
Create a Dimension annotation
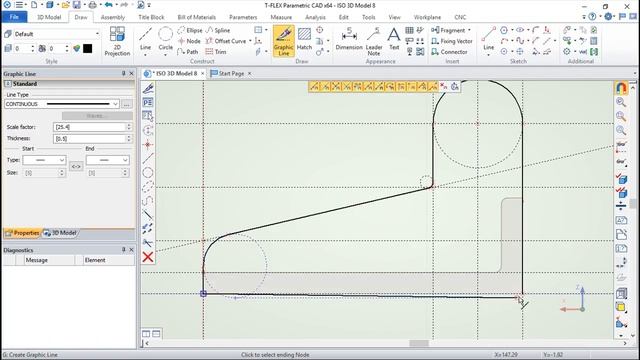pyautogui.click(x=349, y=40)
